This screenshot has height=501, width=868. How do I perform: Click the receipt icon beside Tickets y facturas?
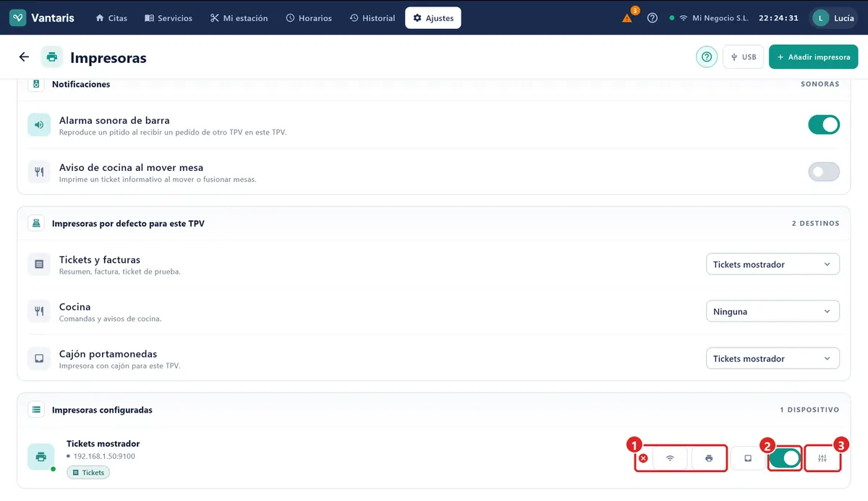pyautogui.click(x=39, y=264)
